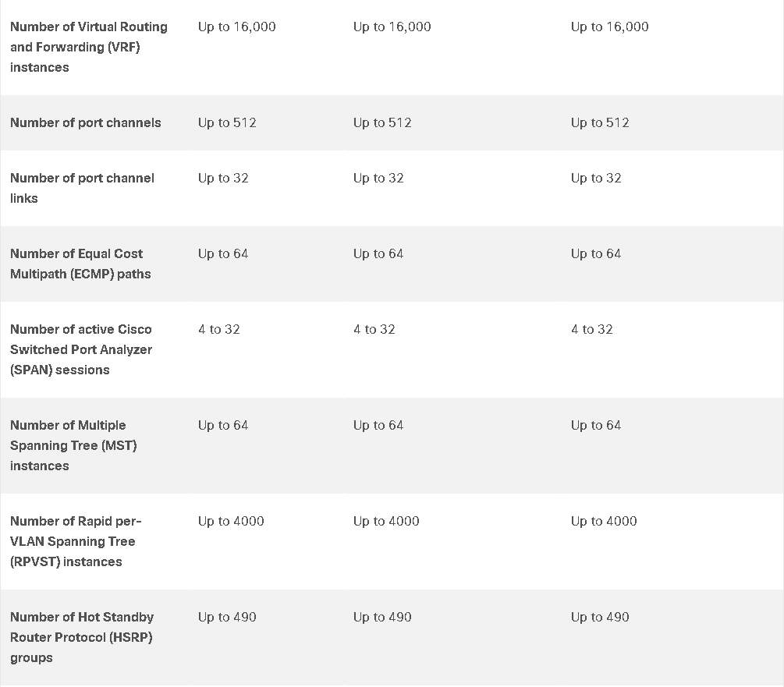Click the middle column MST 'Up to 64' value
This screenshot has height=687, width=784.
pyautogui.click(x=378, y=426)
